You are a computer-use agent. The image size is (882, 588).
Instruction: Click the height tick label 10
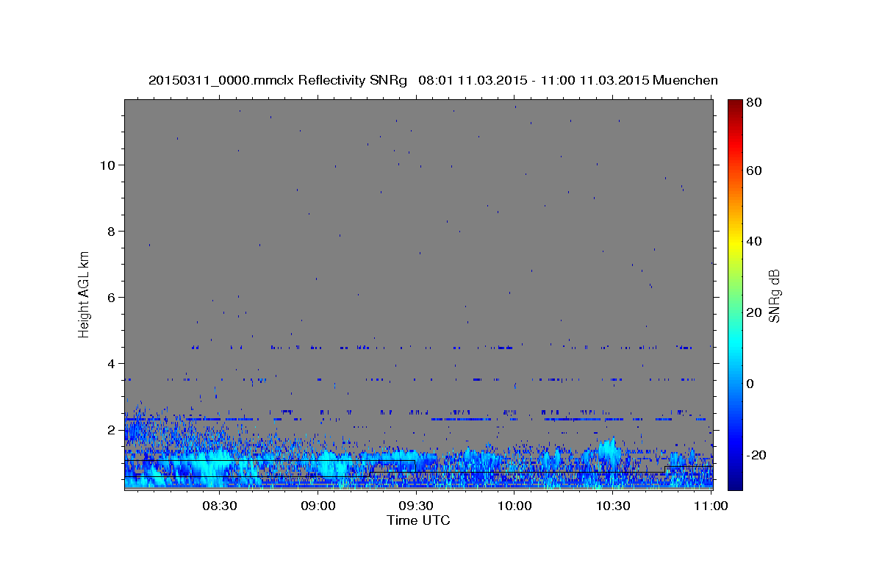[x=108, y=165]
